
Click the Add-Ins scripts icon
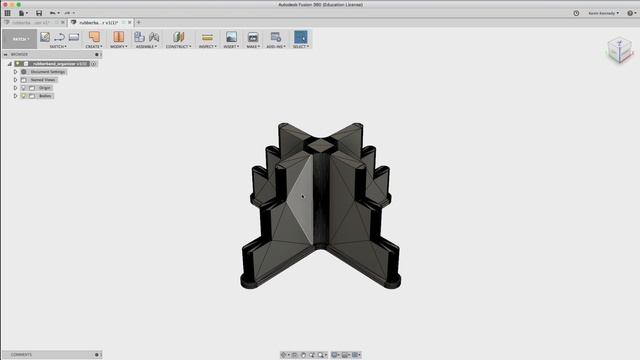pyautogui.click(x=276, y=37)
